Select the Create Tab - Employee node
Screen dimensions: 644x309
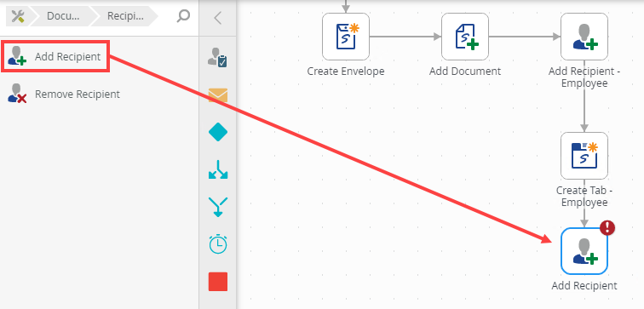[x=584, y=156]
